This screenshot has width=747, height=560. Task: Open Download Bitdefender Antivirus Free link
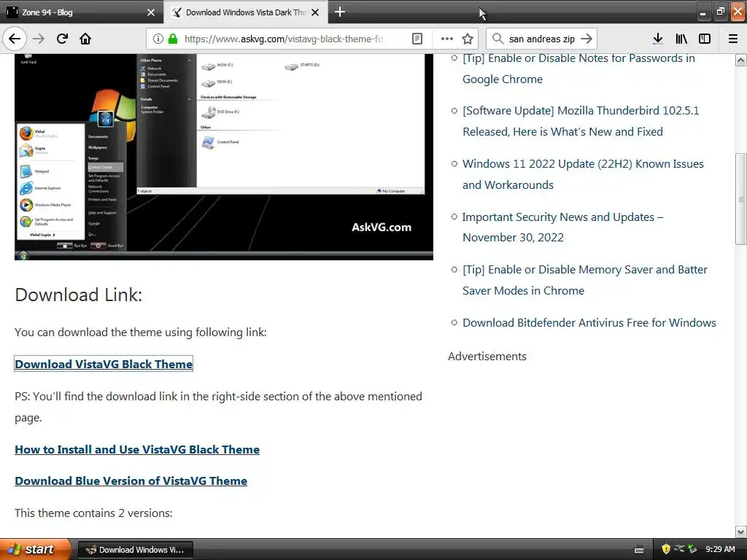(589, 323)
